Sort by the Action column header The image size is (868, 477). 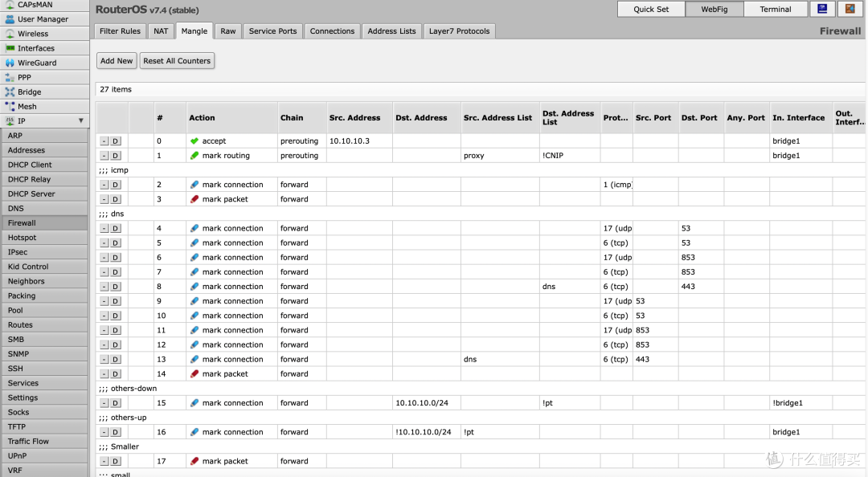point(232,118)
